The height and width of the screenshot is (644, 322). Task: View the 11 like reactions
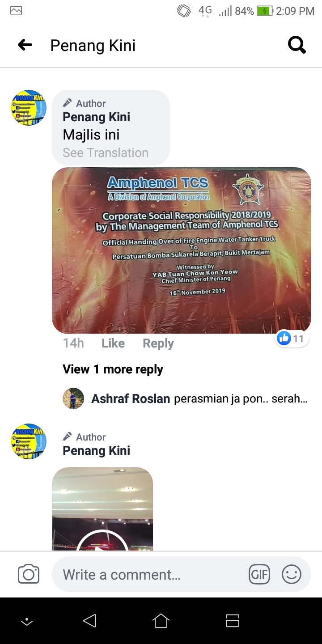[x=292, y=339]
